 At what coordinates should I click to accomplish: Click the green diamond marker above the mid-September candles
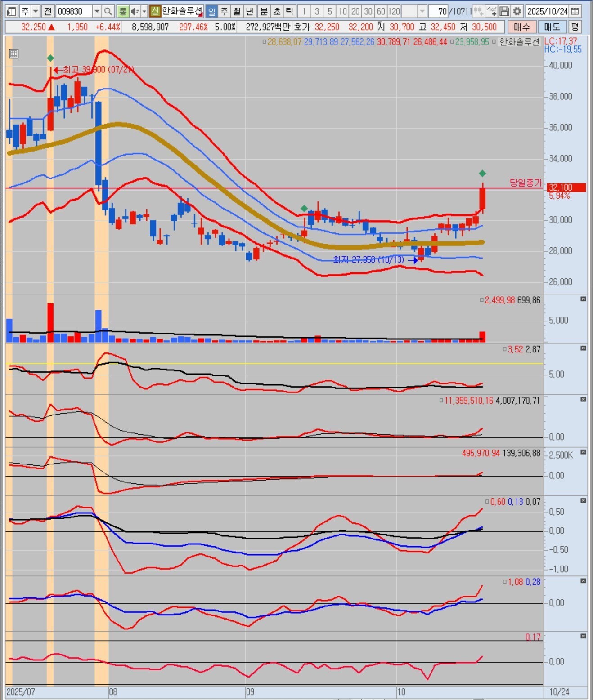(304, 208)
